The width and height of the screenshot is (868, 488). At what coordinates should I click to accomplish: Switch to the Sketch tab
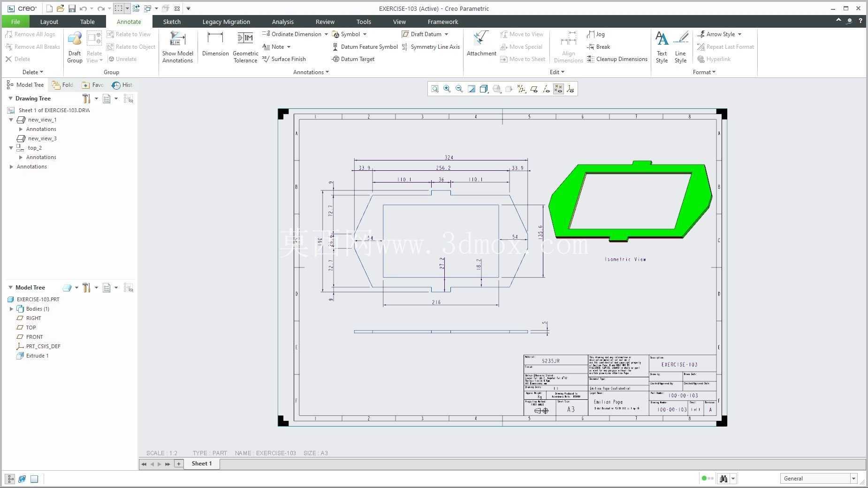click(x=172, y=22)
